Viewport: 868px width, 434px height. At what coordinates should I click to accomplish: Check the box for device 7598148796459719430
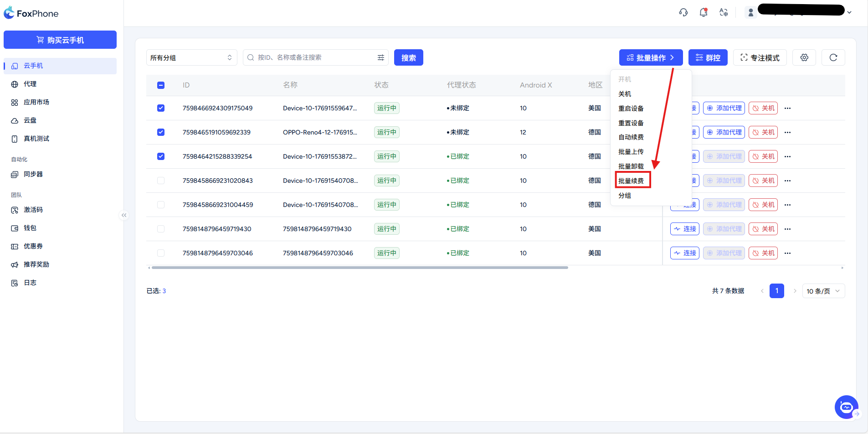pos(161,229)
